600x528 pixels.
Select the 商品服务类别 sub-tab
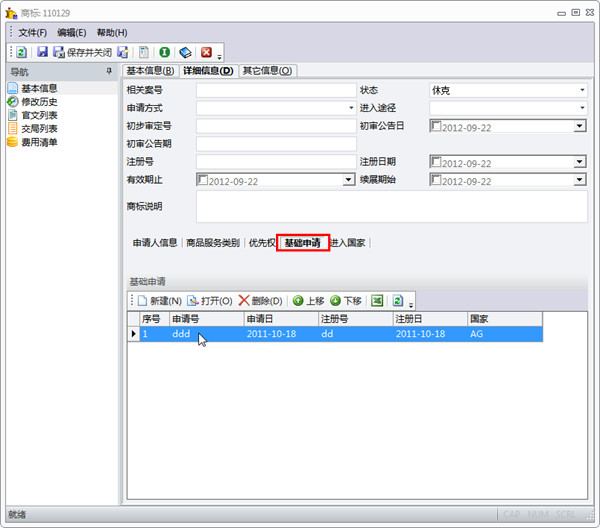point(213,243)
